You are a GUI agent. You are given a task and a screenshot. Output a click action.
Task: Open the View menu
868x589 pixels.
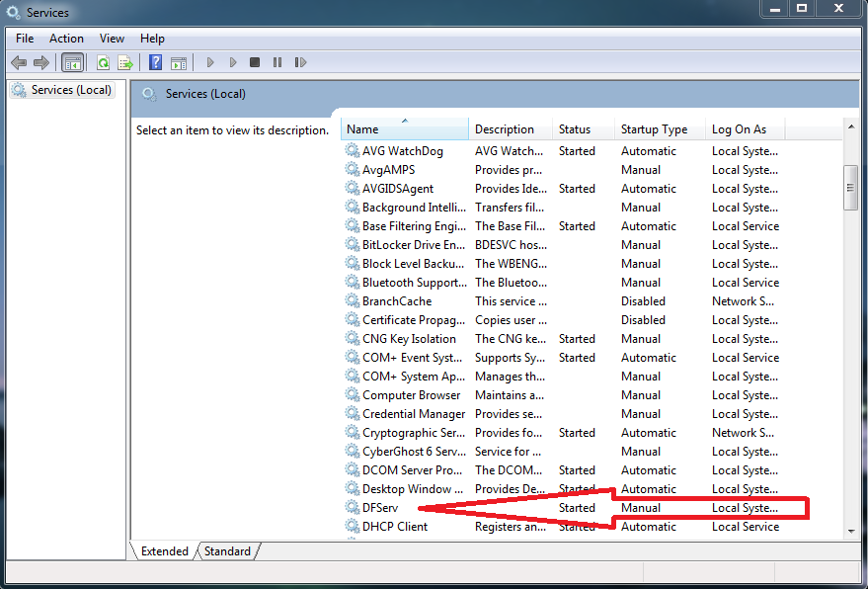[112, 39]
